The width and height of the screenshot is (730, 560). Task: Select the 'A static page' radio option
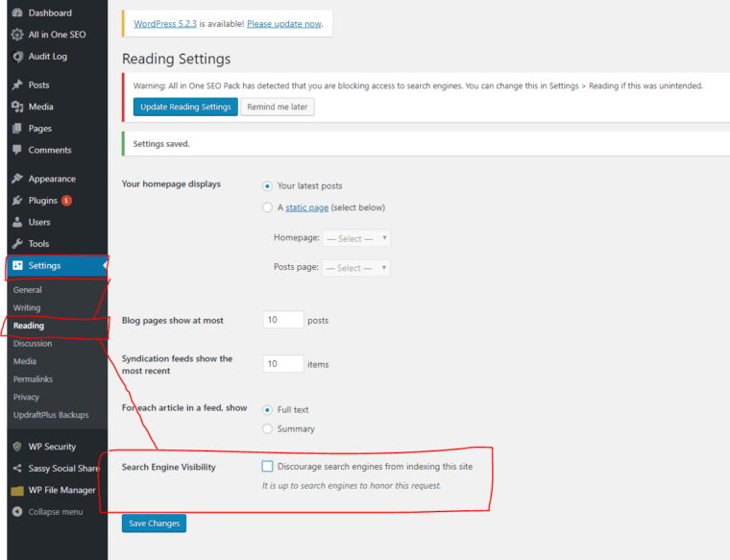click(x=267, y=207)
